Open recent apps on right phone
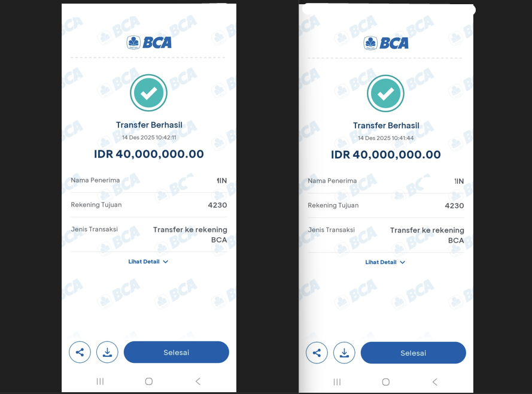The width and height of the screenshot is (532, 394). 337,382
